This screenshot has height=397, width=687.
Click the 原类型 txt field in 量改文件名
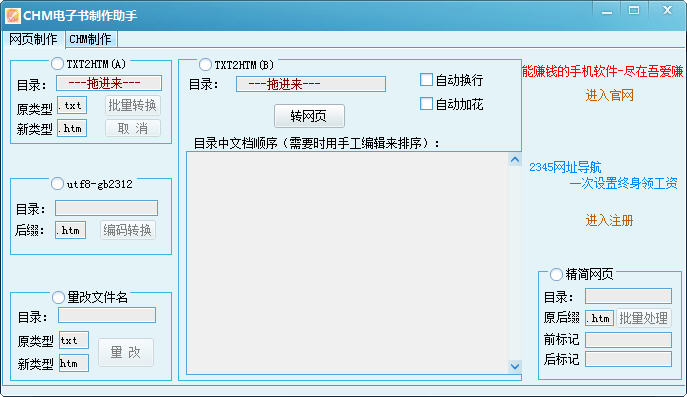coord(74,340)
